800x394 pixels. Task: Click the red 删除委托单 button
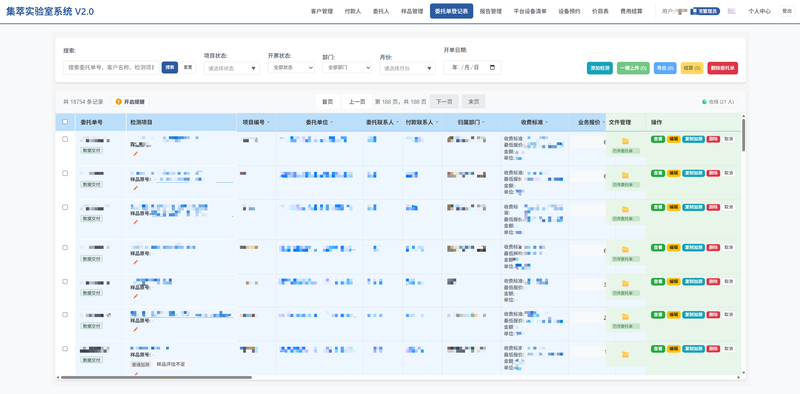tap(722, 68)
